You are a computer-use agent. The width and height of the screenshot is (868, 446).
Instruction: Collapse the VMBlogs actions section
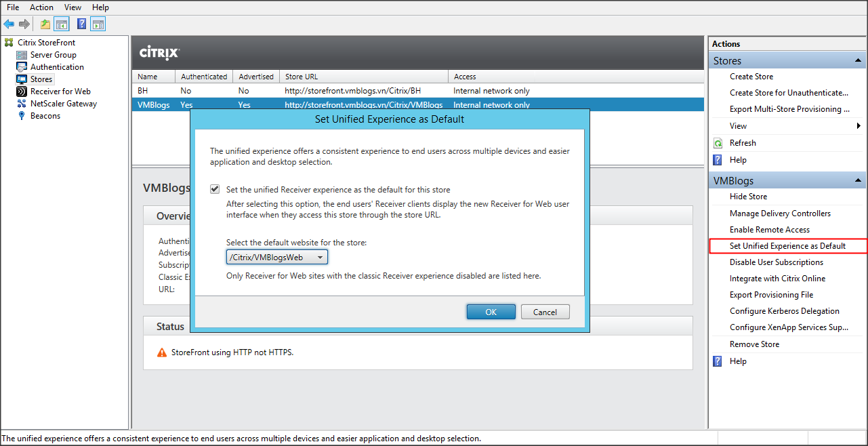point(859,181)
